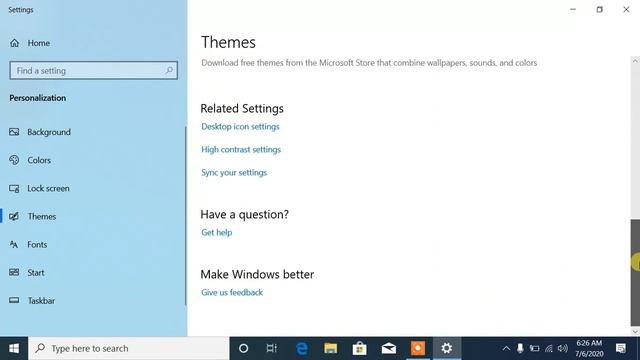640x360 pixels.
Task: Restore down the Settings window
Action: pyautogui.click(x=600, y=9)
